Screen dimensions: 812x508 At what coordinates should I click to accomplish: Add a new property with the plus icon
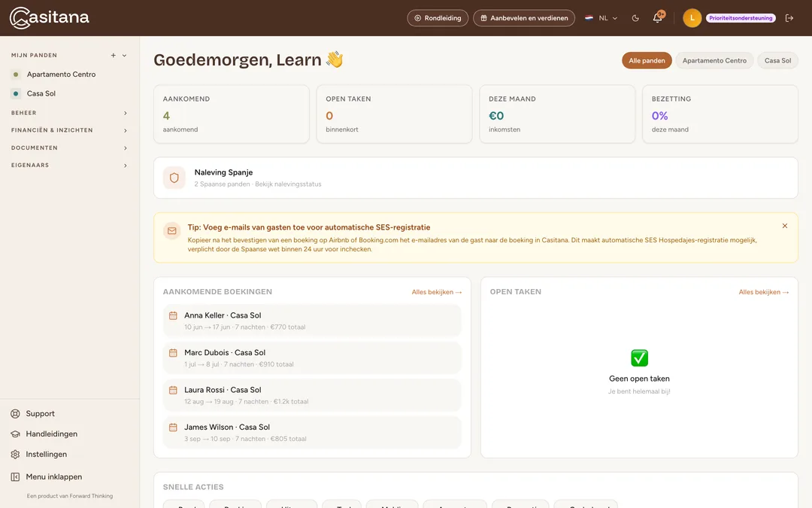click(x=113, y=56)
